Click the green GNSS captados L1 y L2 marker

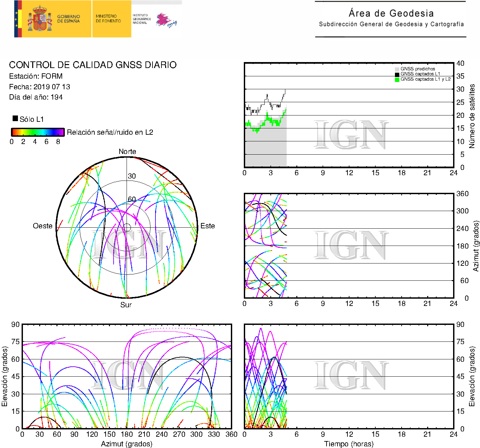pyautogui.click(x=397, y=79)
